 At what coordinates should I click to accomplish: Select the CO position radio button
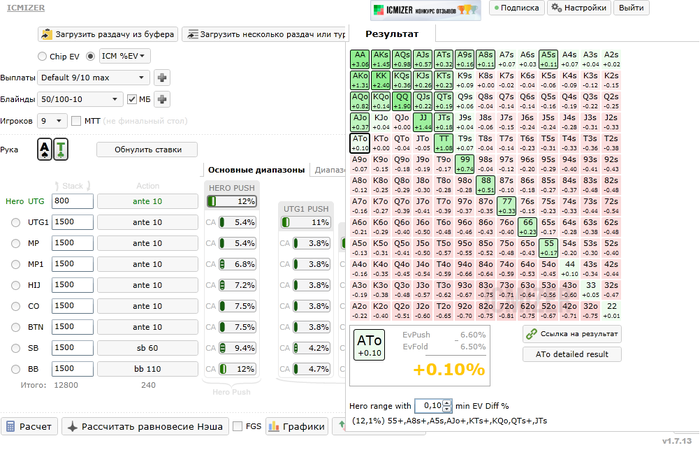click(x=16, y=306)
